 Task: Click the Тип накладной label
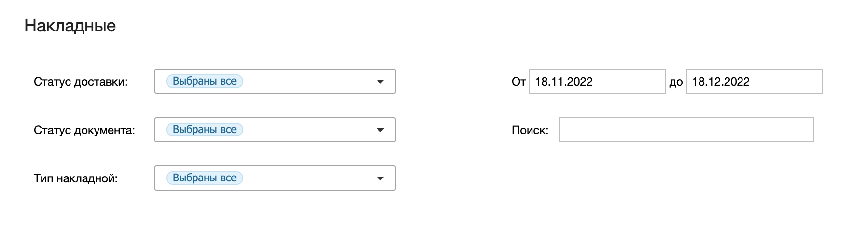tap(76, 178)
